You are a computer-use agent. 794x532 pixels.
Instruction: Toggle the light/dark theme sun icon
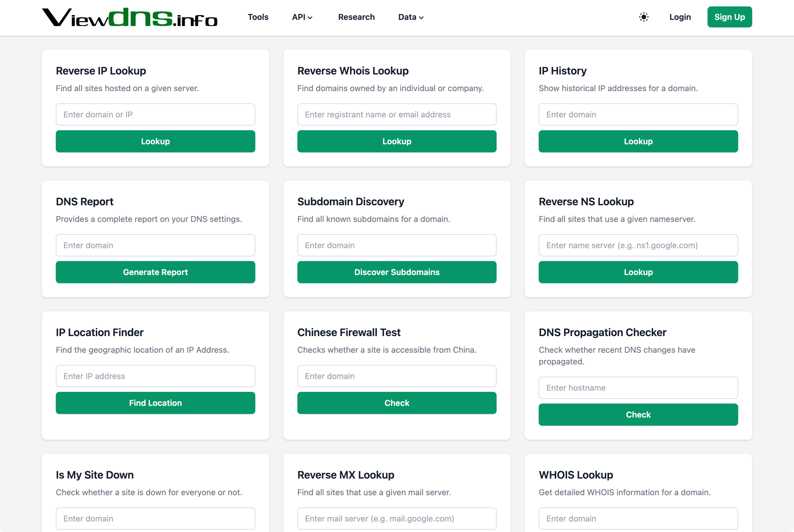coord(644,17)
